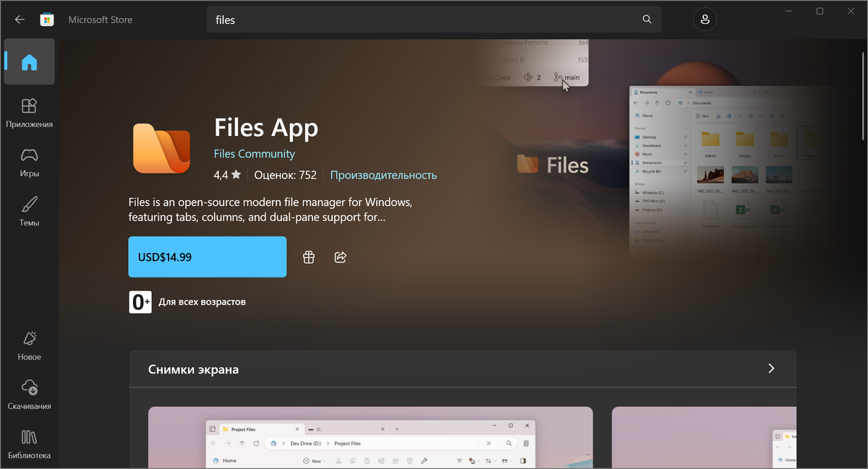This screenshot has width=868, height=469.
Task: Go back with the back arrow
Action: 20,20
